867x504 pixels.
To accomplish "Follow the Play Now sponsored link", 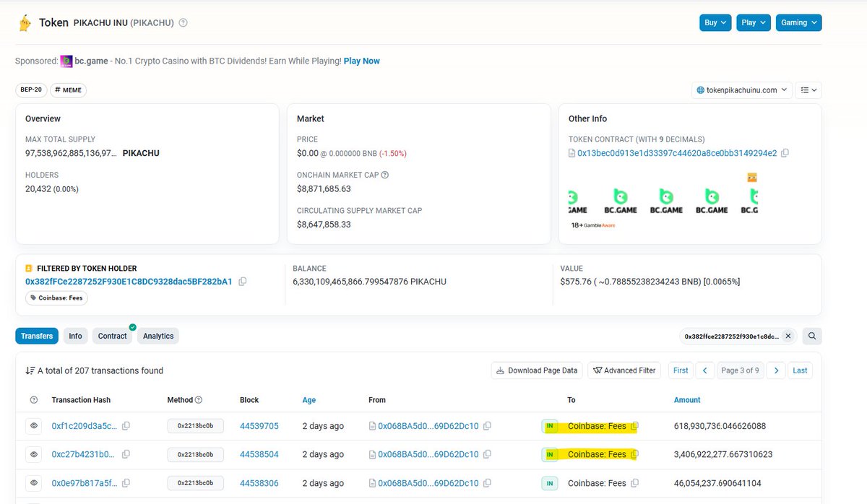I will (x=362, y=61).
